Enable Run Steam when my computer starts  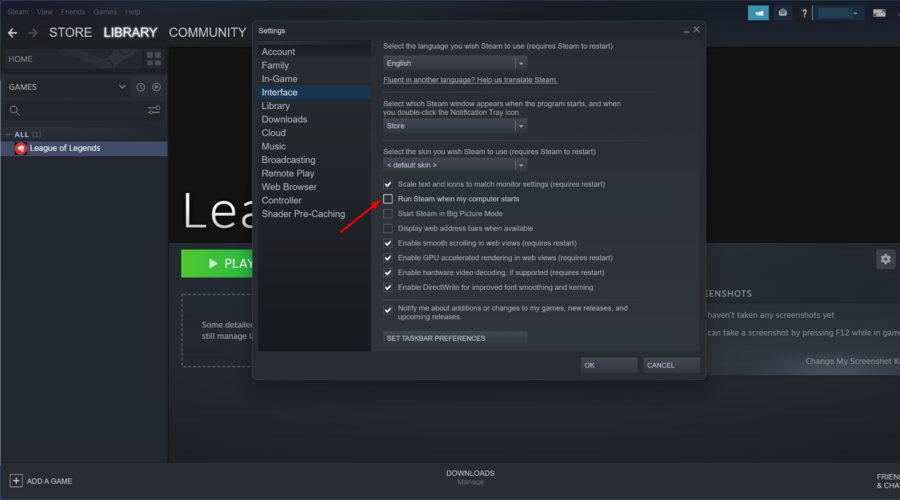pyautogui.click(x=388, y=199)
